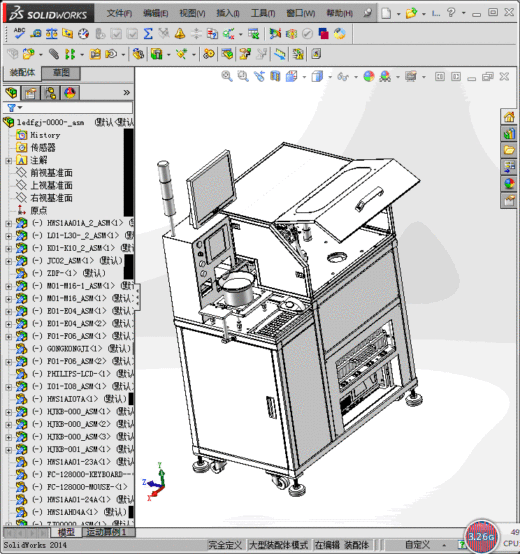Open the AssemblyXpert analysis icon
This screenshot has height=554, width=520.
point(339,34)
